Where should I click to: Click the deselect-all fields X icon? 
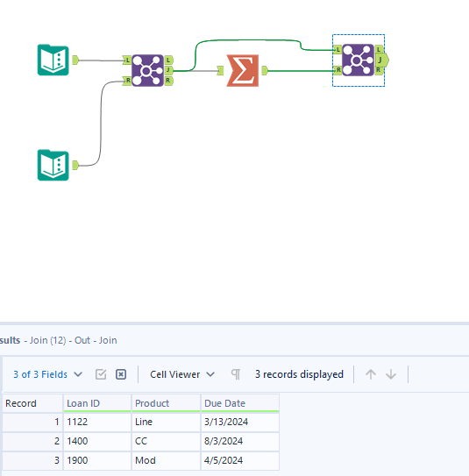(121, 374)
